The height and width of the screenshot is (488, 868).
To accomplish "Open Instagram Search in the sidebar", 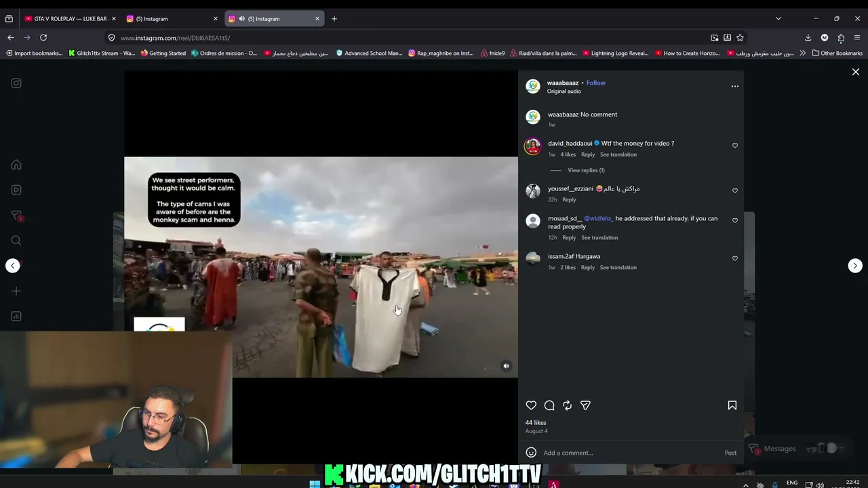I will pyautogui.click(x=16, y=241).
